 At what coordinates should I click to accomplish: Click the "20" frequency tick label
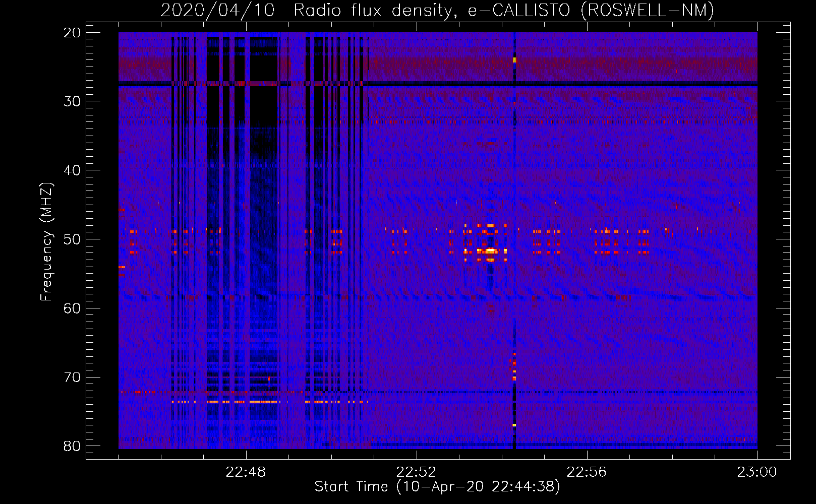point(72,32)
